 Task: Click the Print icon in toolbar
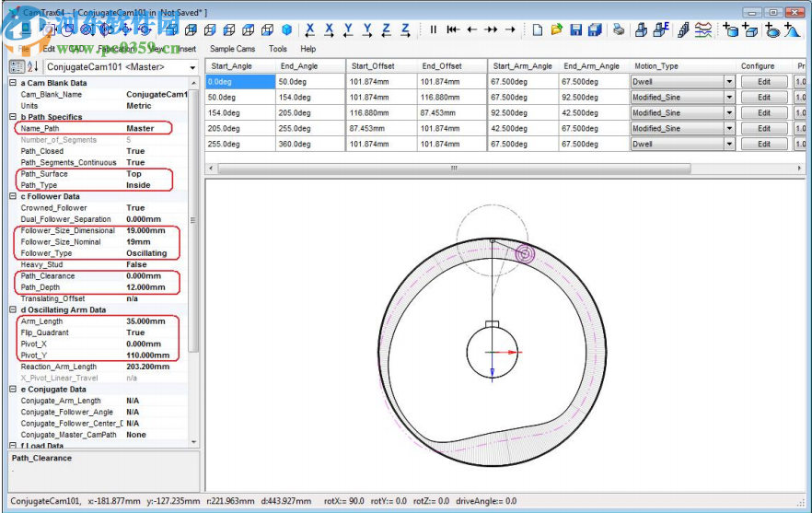click(619, 30)
